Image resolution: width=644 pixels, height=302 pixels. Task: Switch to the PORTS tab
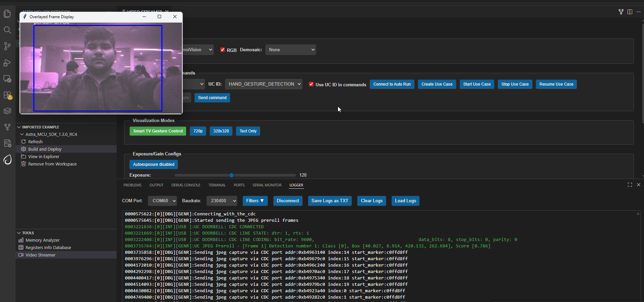pyautogui.click(x=239, y=185)
